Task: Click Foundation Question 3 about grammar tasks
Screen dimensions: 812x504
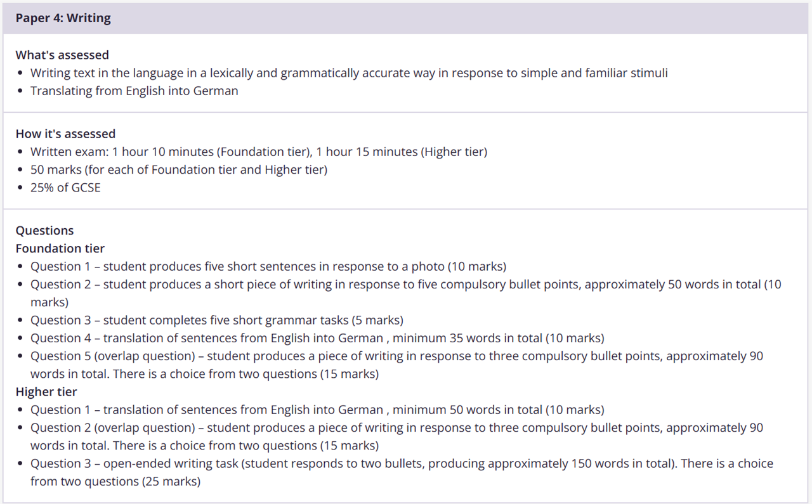Action: click(217, 320)
